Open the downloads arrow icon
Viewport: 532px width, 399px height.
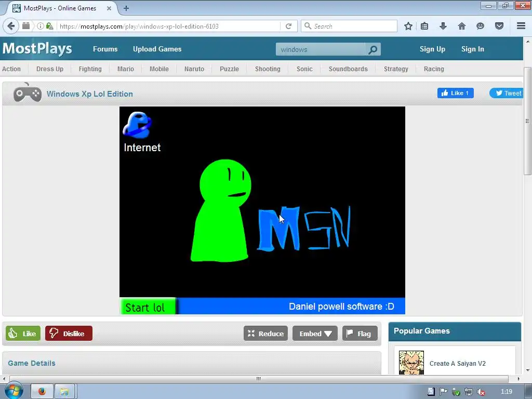pyautogui.click(x=443, y=26)
